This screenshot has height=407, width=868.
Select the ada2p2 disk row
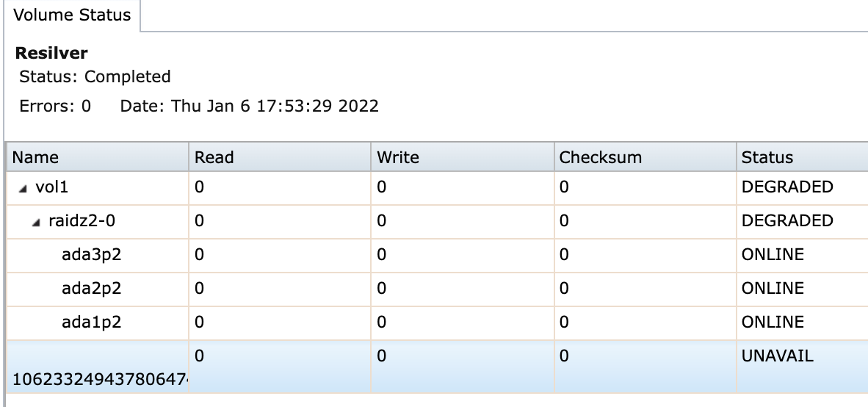[x=92, y=289]
